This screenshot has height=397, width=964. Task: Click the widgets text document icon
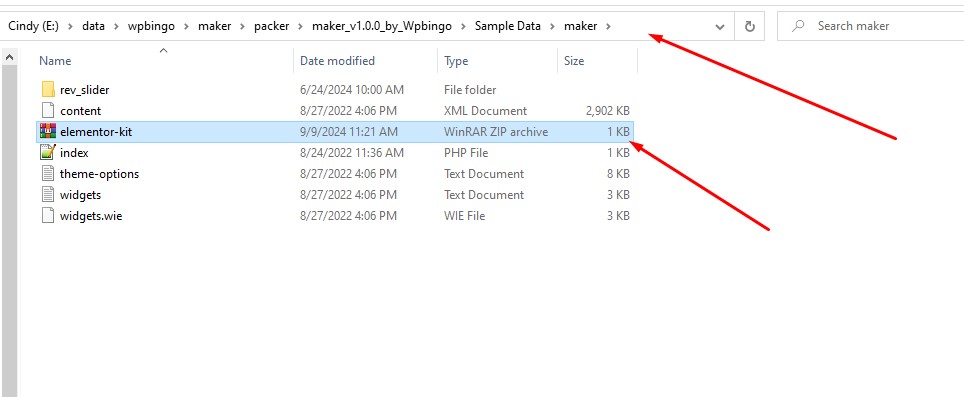click(x=48, y=194)
